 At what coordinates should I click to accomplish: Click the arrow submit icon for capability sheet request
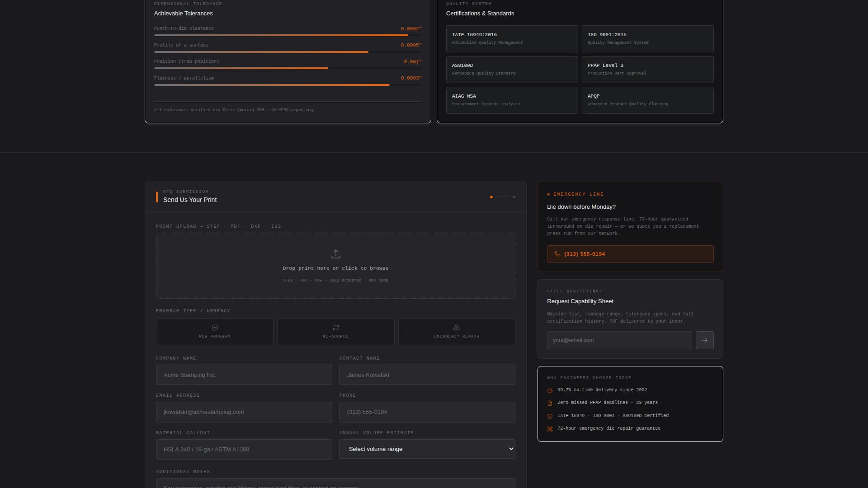click(x=704, y=340)
